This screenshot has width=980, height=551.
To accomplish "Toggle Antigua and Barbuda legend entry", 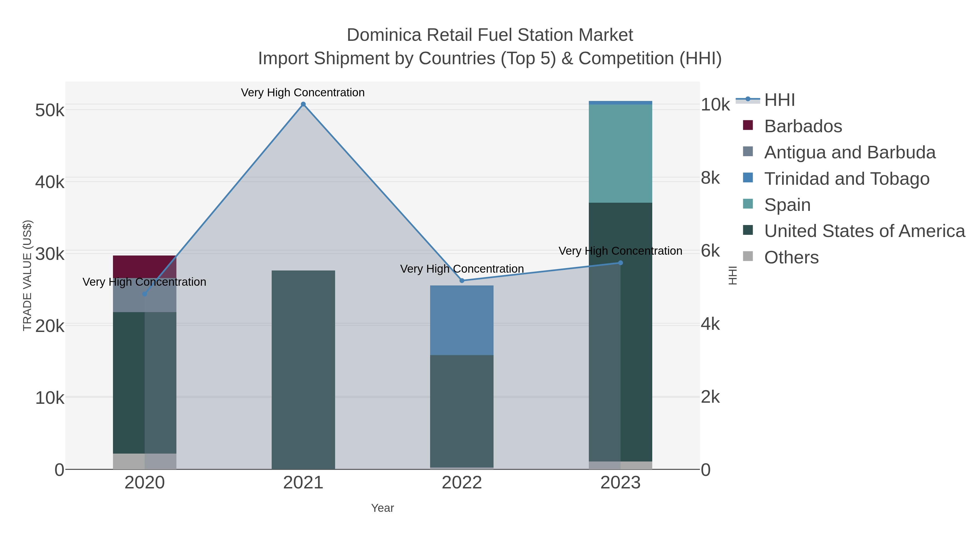I will tap(839, 152).
